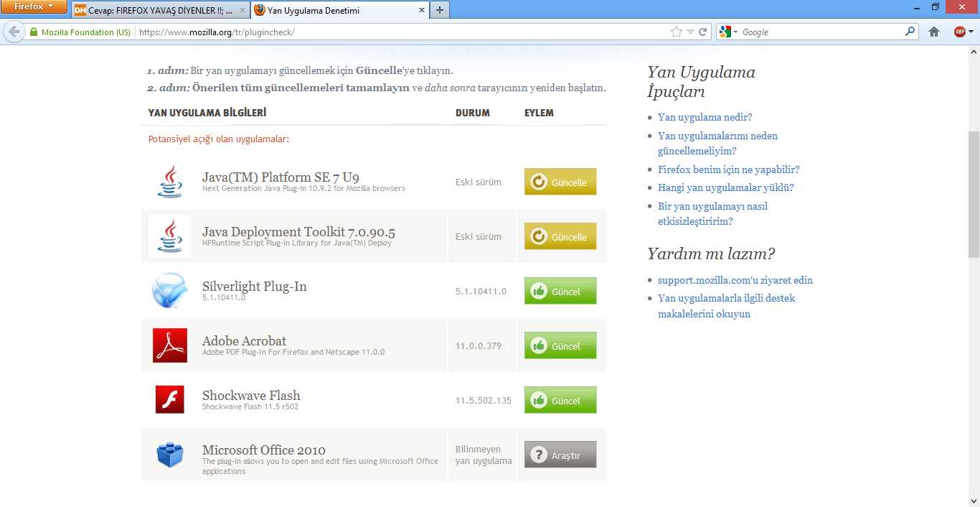The width and height of the screenshot is (980, 507).
Task: Open 'Yan uygulamalarımı neden güncellemeliyim?' link
Action: tap(717, 144)
